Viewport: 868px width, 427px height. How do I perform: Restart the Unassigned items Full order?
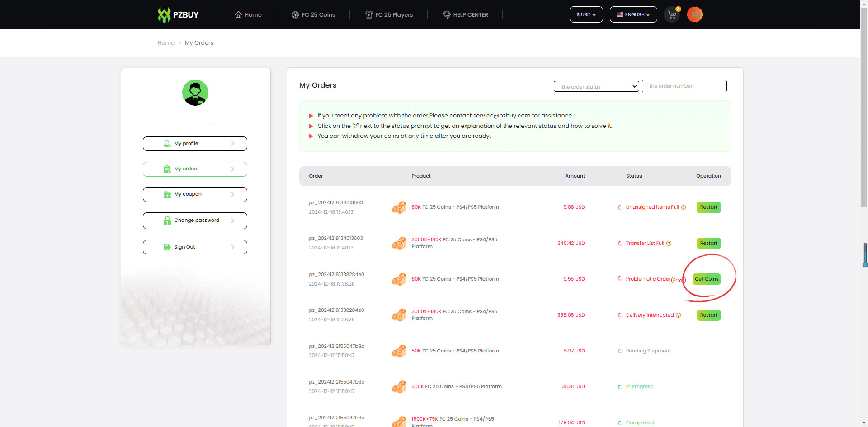[708, 207]
